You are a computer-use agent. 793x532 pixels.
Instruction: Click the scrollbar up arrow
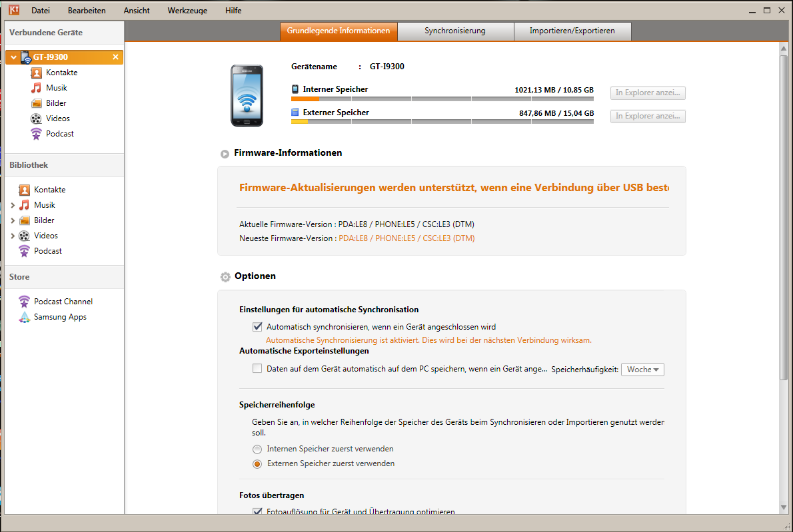(x=784, y=49)
